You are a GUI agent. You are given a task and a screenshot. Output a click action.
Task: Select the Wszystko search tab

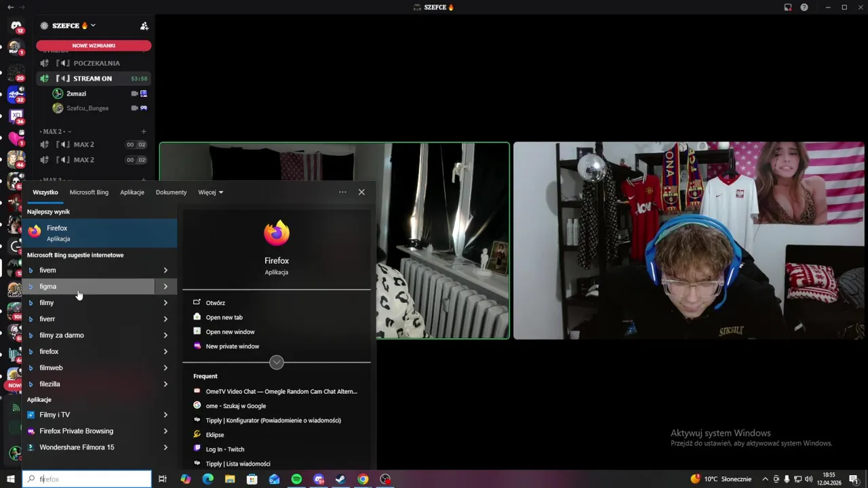point(45,192)
